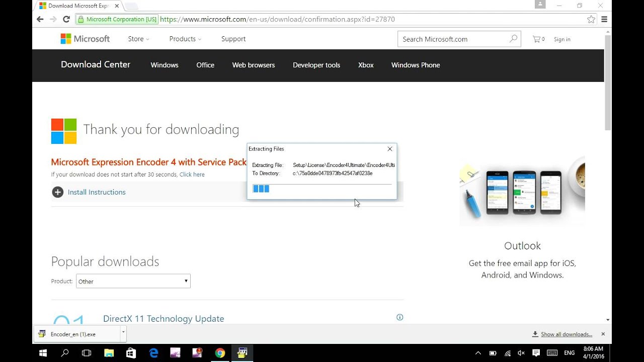Open the Encoder_en (1).exe downloaded file
The height and width of the screenshot is (362, 644).
pyautogui.click(x=77, y=334)
